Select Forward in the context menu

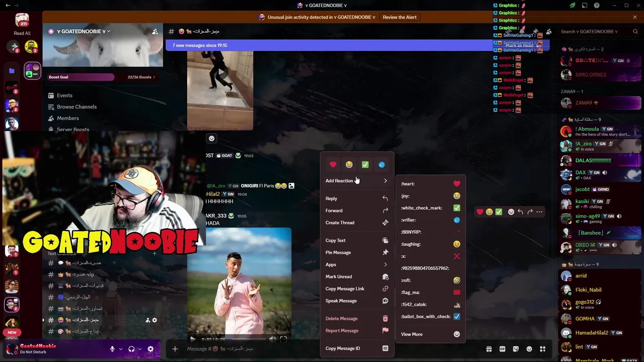click(x=357, y=211)
